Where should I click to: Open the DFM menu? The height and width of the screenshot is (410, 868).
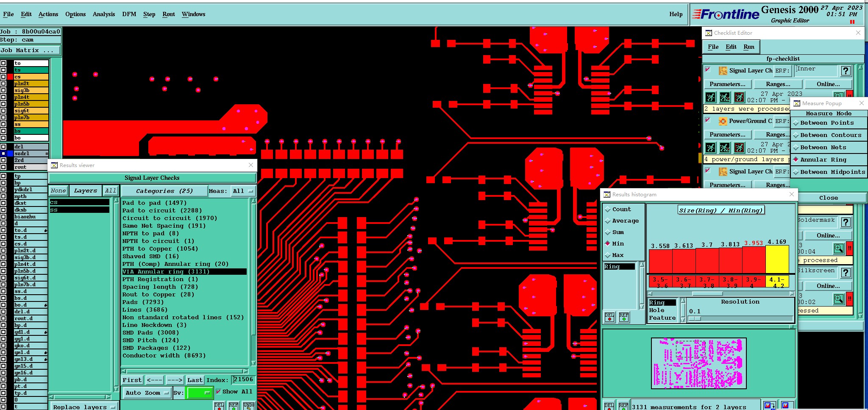[x=129, y=14]
